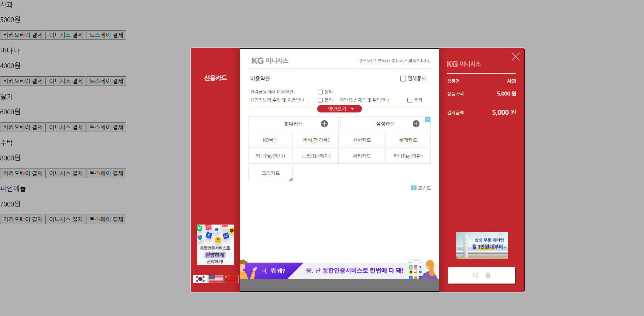The height and width of the screenshot is (316, 644).
Task: Click the 통합인증서비스 bottom banner
Action: (x=339, y=270)
